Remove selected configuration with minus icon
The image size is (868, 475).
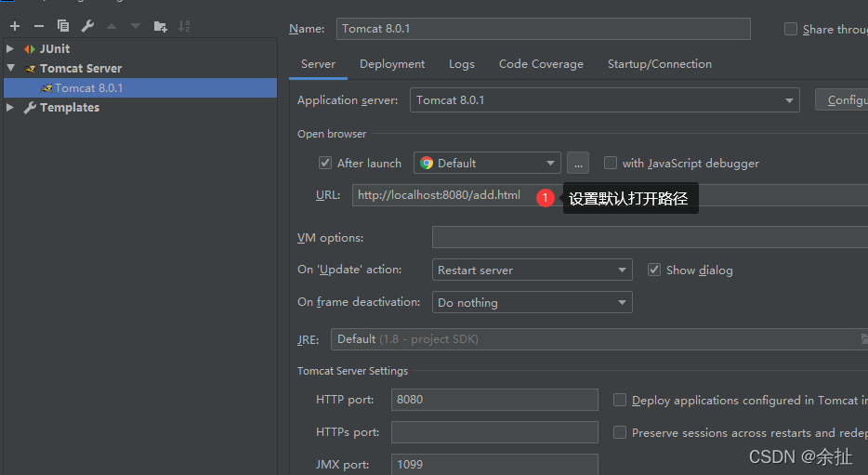39,26
